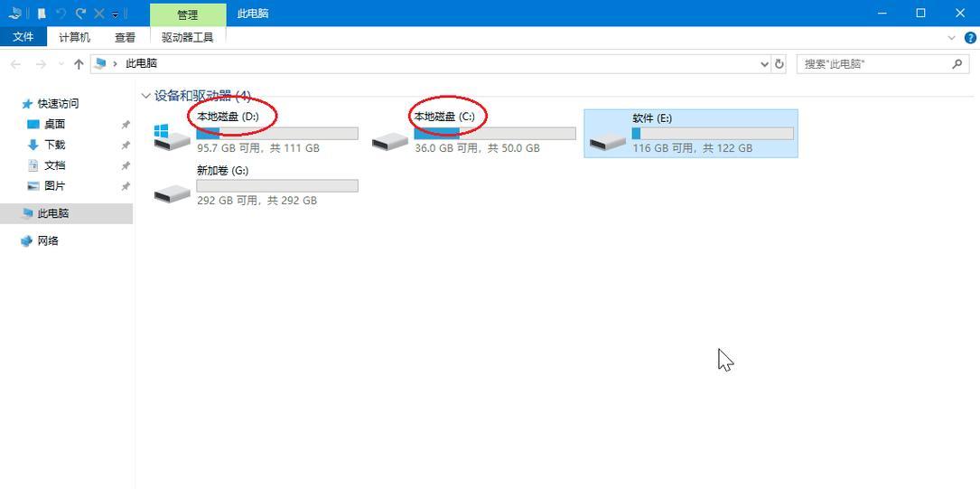Click the Undo arrow in the title bar
980x489 pixels.
click(x=61, y=14)
